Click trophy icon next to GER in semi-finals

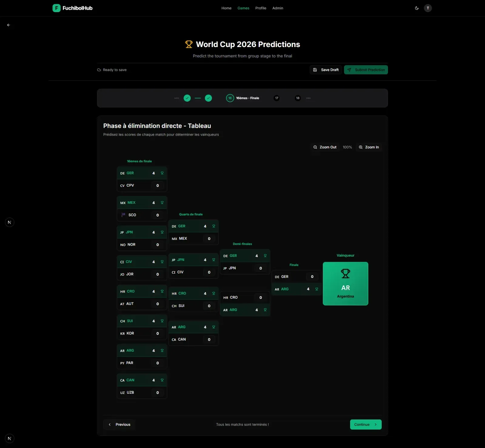[265, 256]
